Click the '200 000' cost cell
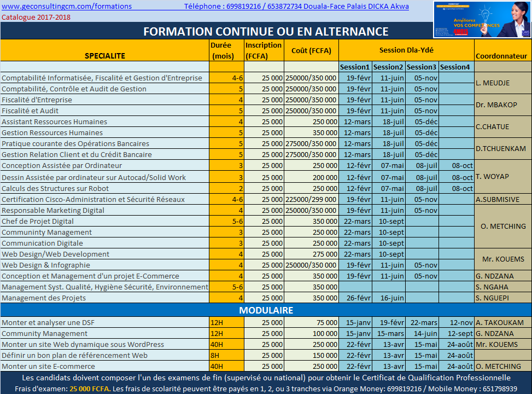Image resolution: width=532 pixels, height=394 pixels. click(x=311, y=177)
